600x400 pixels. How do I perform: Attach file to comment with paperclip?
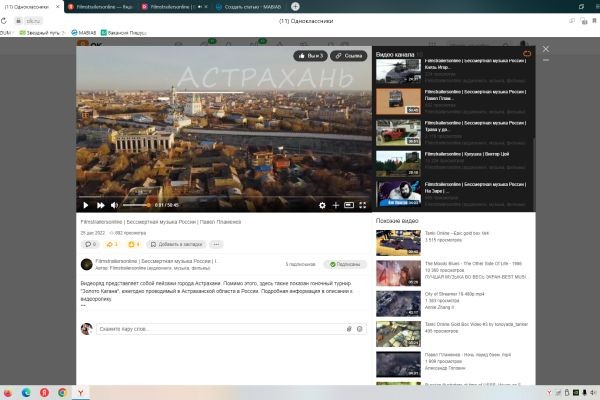tap(349, 329)
